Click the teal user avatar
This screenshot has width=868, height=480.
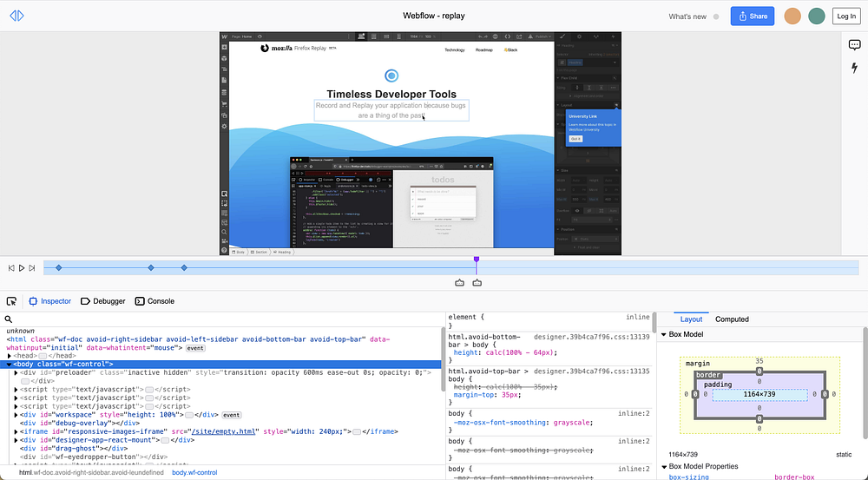click(x=816, y=16)
